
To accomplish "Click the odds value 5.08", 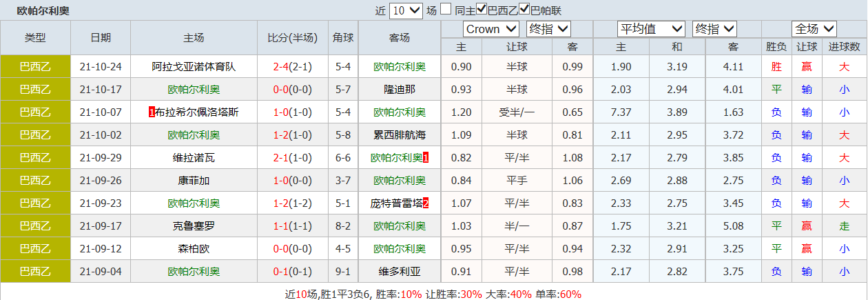I will (x=733, y=226).
